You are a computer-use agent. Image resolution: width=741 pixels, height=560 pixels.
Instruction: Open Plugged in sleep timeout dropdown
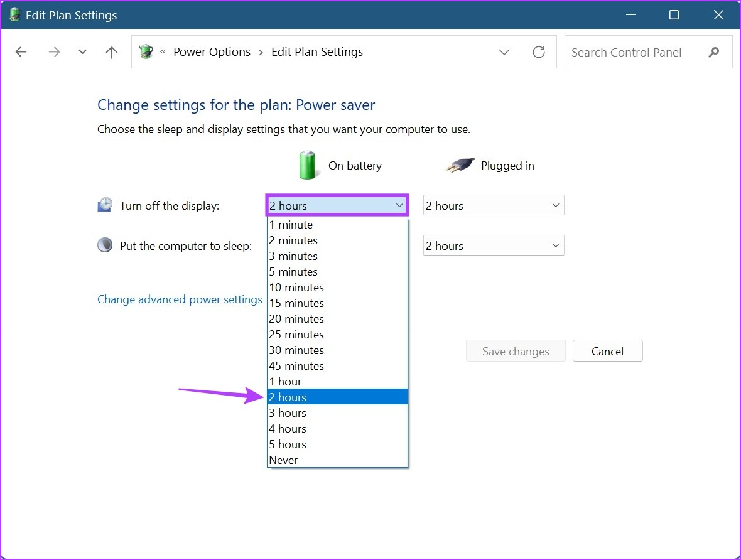pos(494,245)
